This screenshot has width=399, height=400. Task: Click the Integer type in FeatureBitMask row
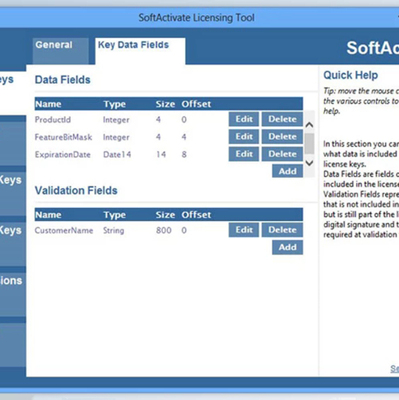pyautogui.click(x=116, y=137)
